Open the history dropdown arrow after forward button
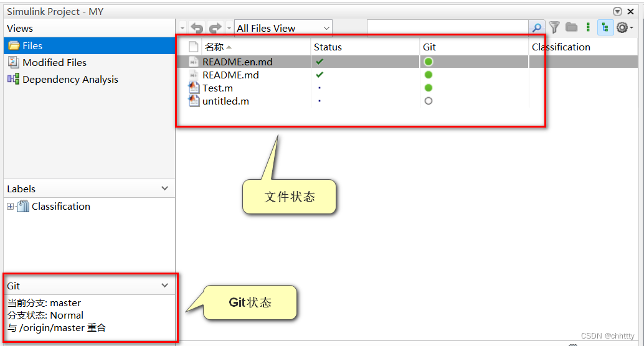This screenshot has height=346, width=644. 229,28
